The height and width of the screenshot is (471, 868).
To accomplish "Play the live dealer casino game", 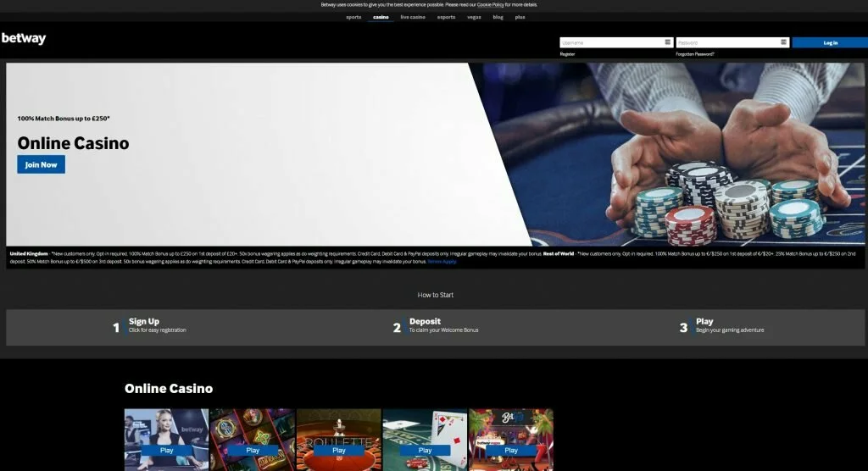I will 167,451.
